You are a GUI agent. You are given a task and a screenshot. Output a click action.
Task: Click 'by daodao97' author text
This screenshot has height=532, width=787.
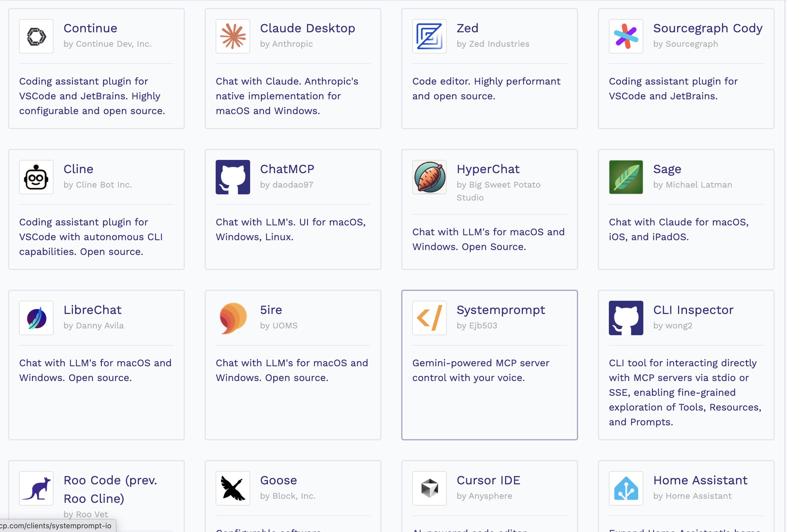pos(286,185)
